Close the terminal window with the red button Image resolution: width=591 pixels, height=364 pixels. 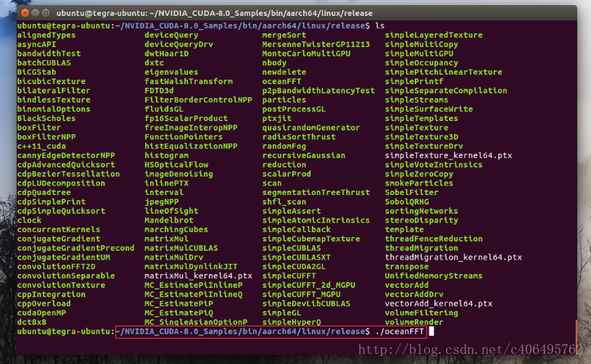point(25,13)
